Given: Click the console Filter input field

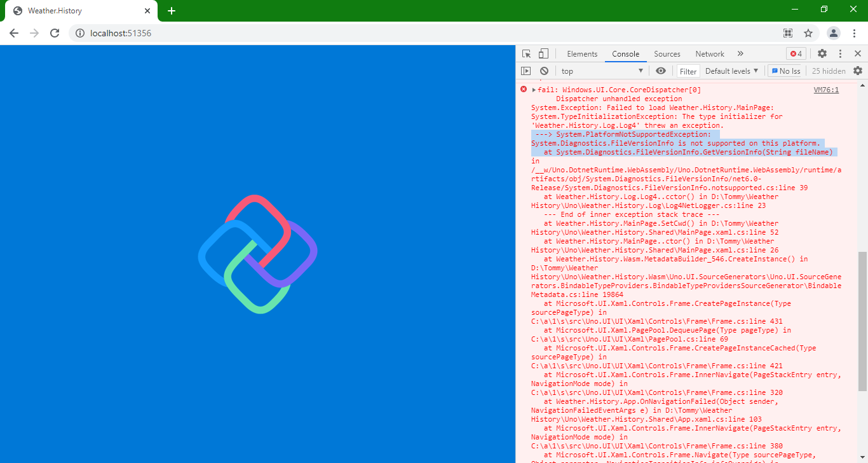Looking at the screenshot, I should coord(688,71).
